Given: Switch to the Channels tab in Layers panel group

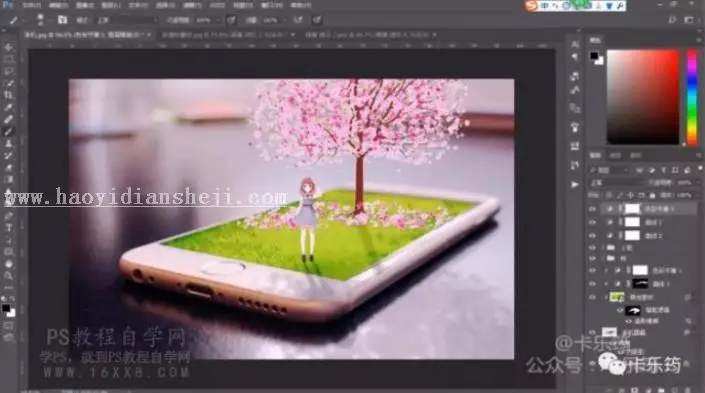Looking at the screenshot, I should click(x=615, y=156).
